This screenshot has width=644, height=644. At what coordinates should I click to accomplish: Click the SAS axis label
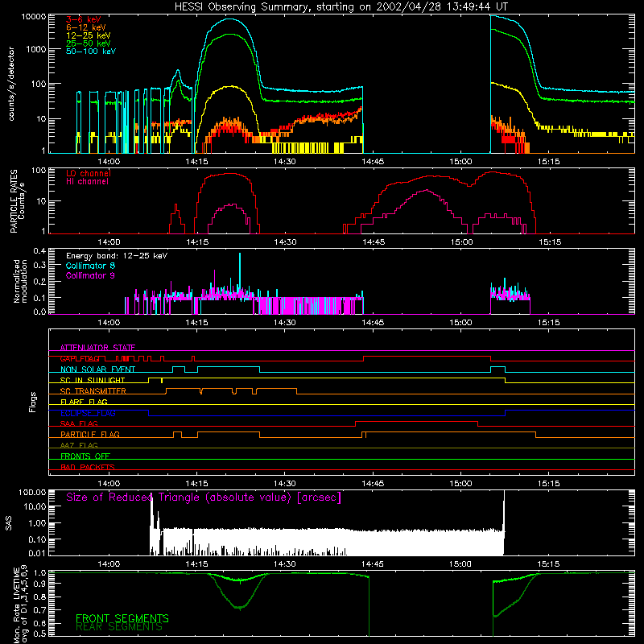(x=9, y=523)
